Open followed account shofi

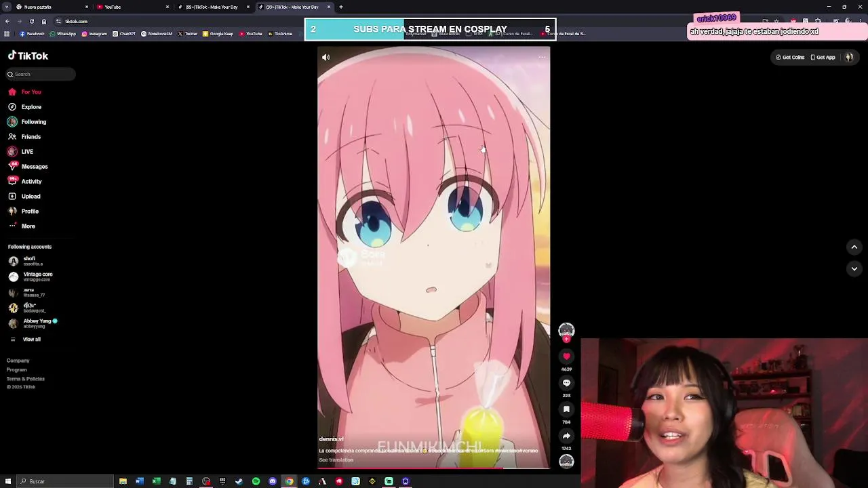pos(27,261)
